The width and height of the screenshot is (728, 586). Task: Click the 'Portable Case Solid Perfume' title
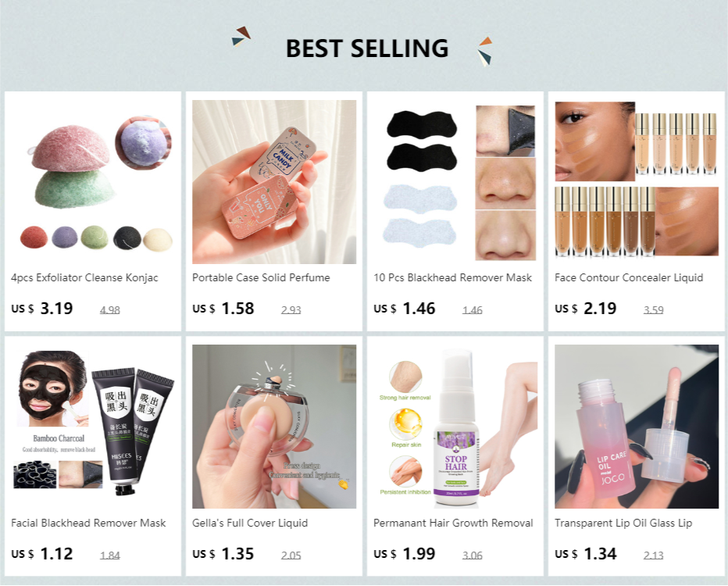(x=261, y=277)
